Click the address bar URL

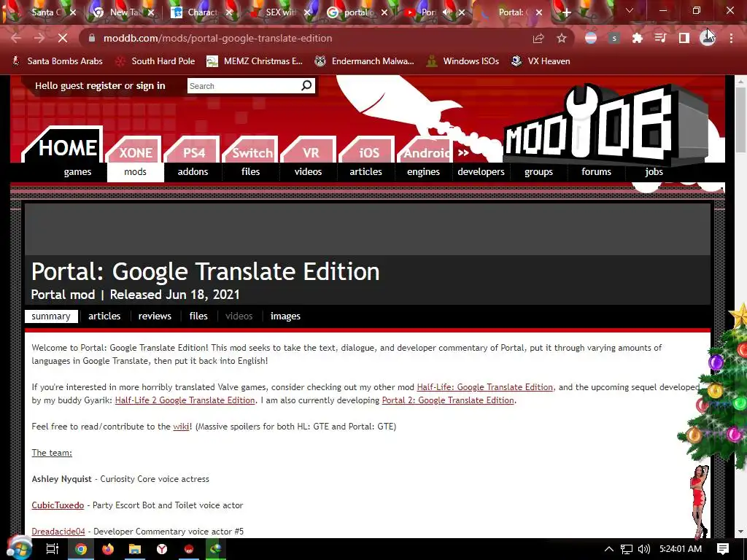217,38
